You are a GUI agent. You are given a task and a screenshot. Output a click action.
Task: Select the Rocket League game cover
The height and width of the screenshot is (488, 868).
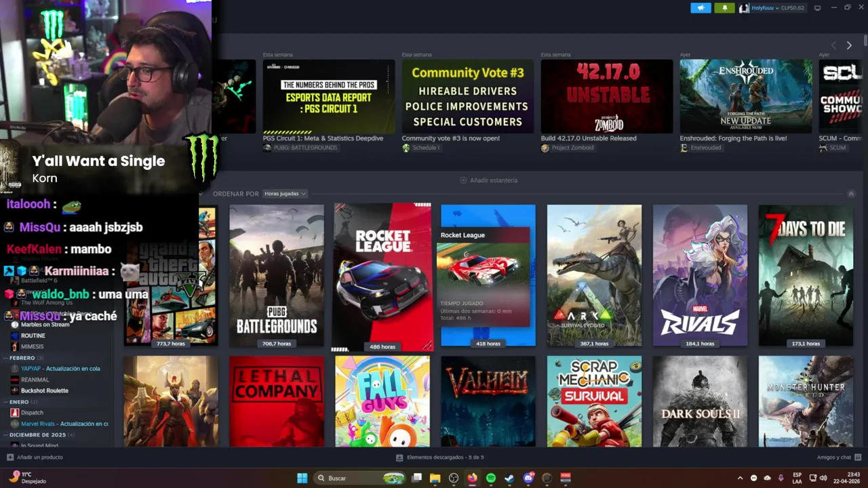pos(382,277)
